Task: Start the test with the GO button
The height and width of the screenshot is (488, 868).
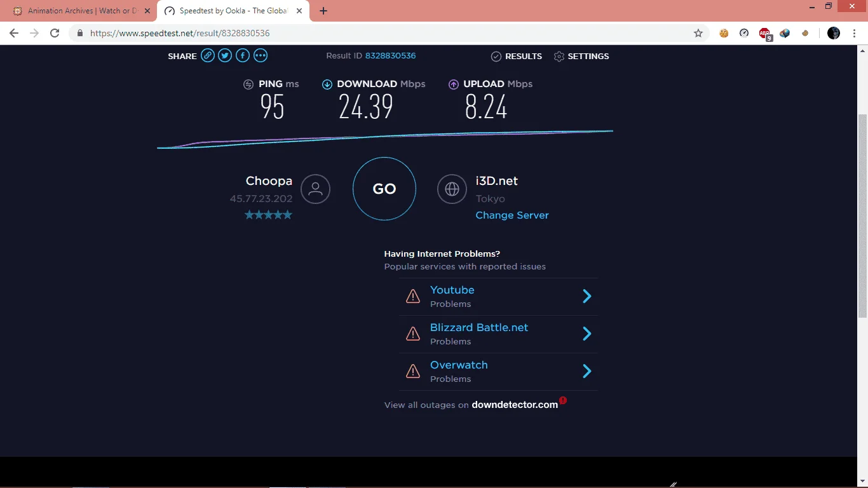Action: pos(384,189)
